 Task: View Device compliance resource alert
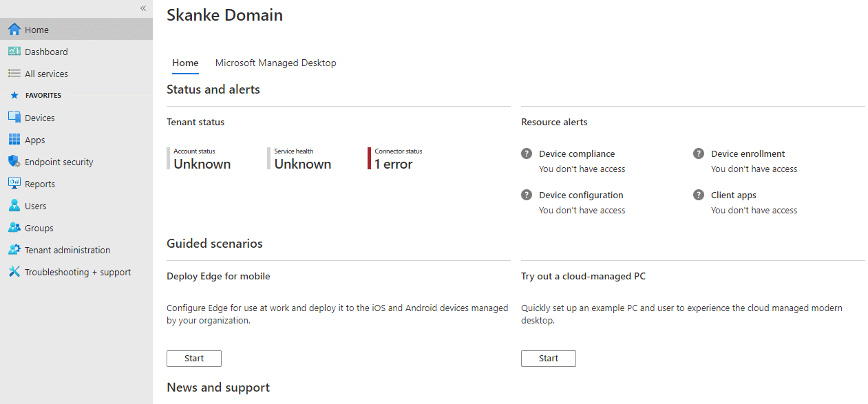coord(577,153)
